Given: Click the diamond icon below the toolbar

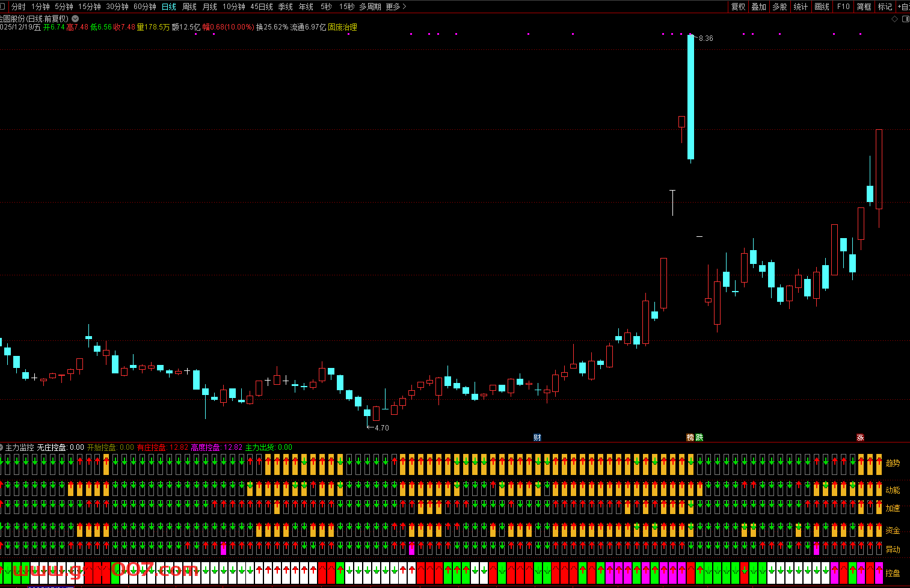Looking at the screenshot, I should coord(895,19).
